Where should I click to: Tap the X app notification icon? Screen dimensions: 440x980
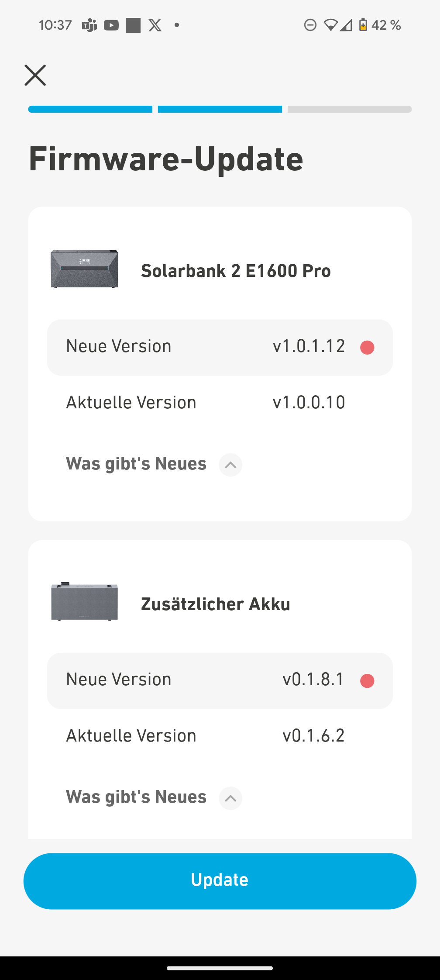(155, 25)
